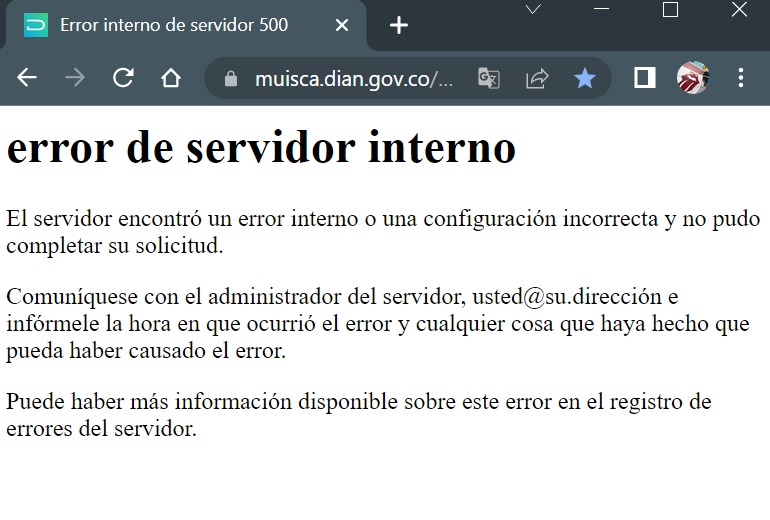
Task: Close the 'Error interno de servidor 500' tab
Action: pyautogui.click(x=342, y=25)
